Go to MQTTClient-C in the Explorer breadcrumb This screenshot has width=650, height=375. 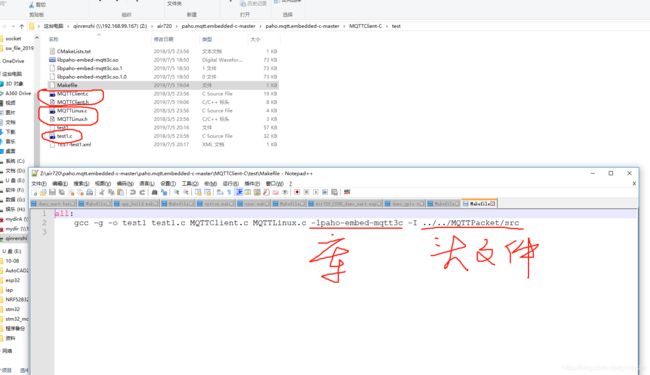pyautogui.click(x=366, y=26)
